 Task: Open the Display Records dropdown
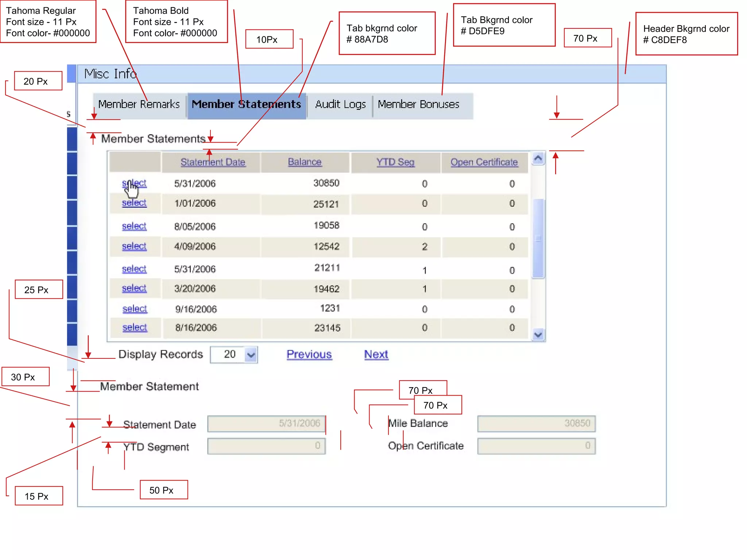(x=251, y=355)
